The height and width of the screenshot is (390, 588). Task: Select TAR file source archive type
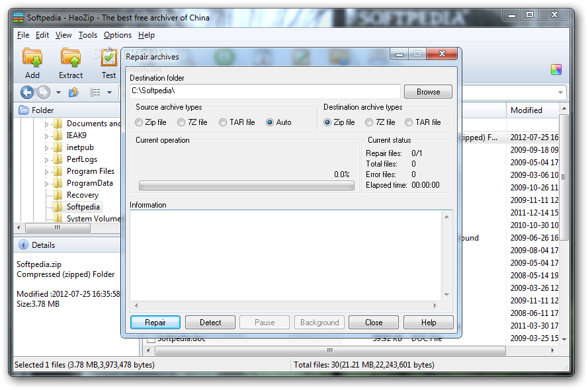coord(223,122)
